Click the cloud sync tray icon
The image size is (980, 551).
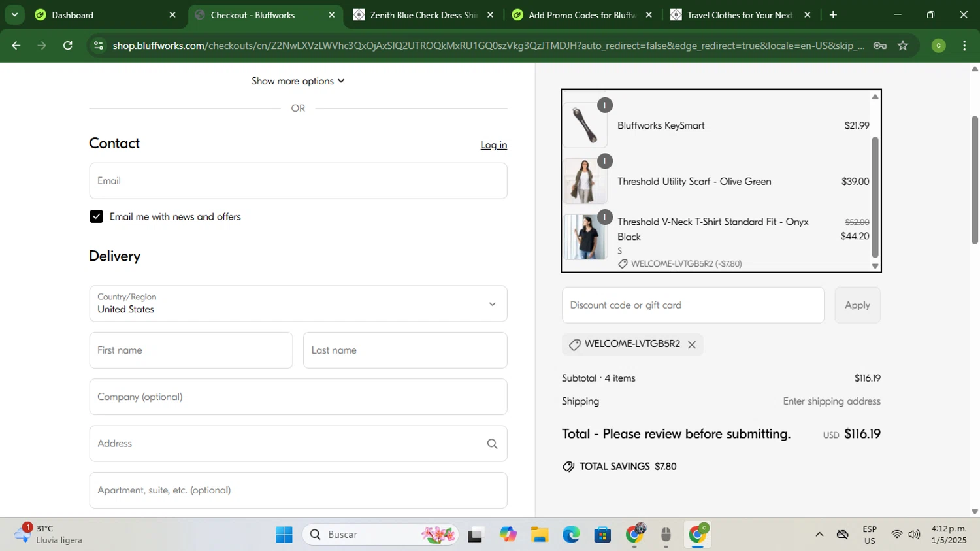click(843, 535)
